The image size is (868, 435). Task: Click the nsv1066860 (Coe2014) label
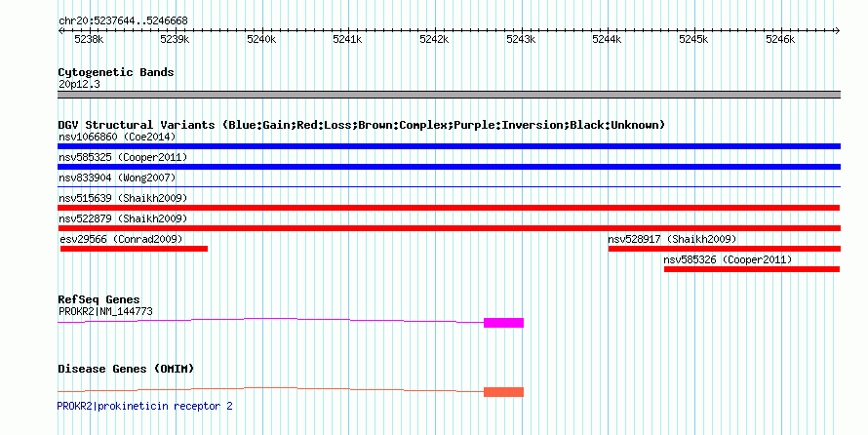[x=117, y=137]
